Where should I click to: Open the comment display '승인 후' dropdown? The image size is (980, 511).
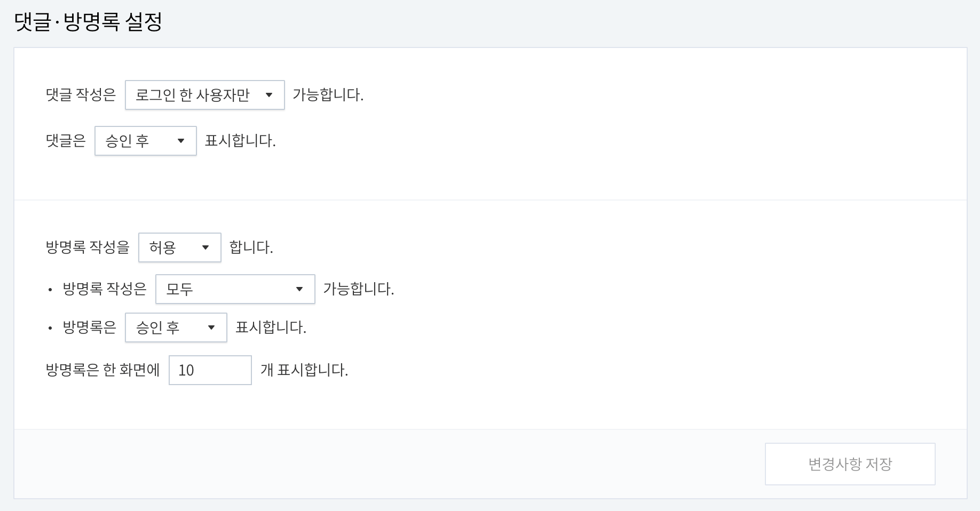coord(145,141)
